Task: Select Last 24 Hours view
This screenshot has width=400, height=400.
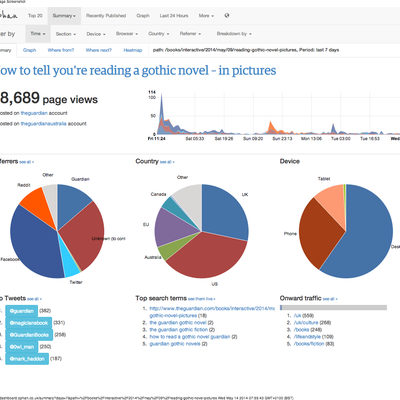Action: coord(174,16)
